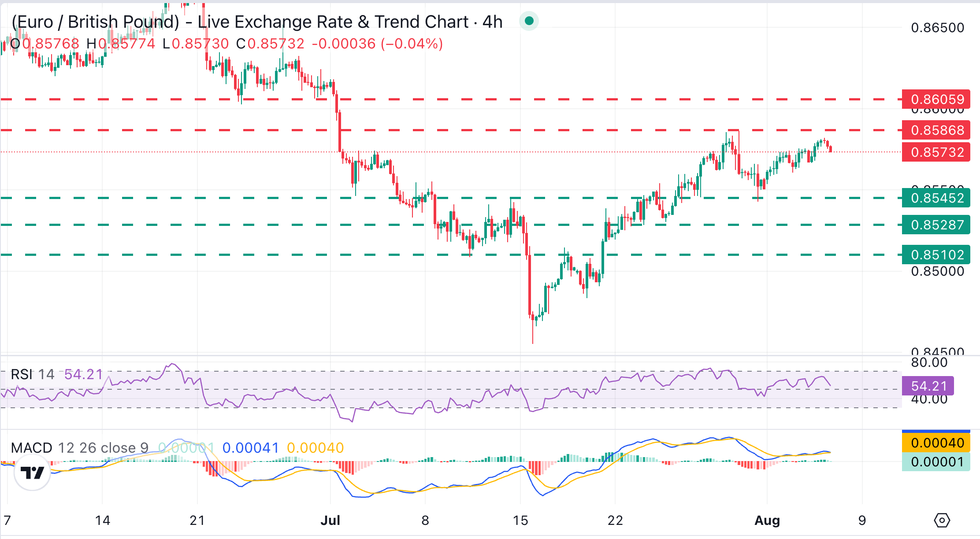Click the green live market status dot
Image resolution: width=980 pixels, height=539 pixels.
(x=529, y=21)
